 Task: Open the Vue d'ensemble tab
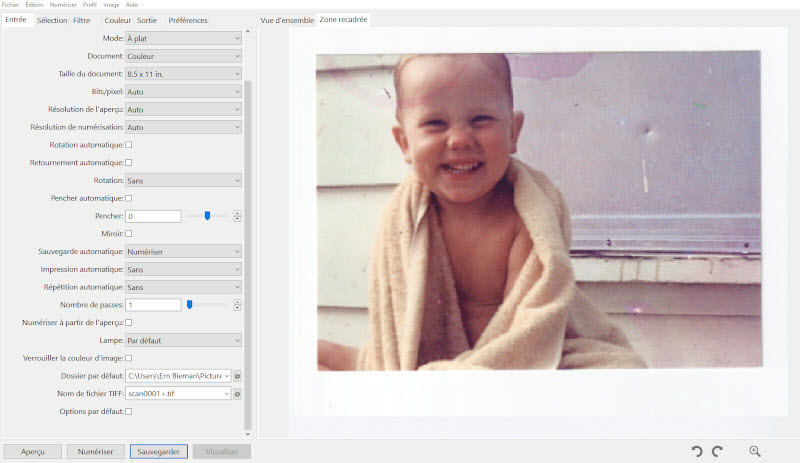pyautogui.click(x=286, y=20)
